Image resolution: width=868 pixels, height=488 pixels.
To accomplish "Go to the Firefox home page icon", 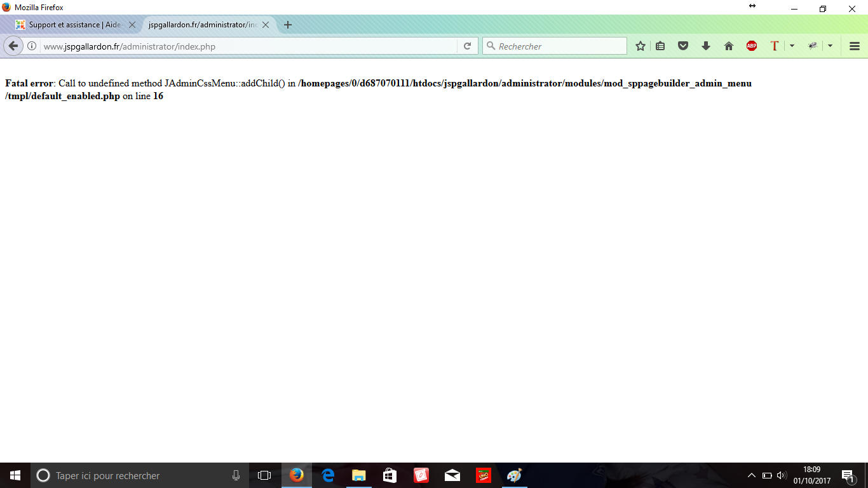I will pyautogui.click(x=729, y=46).
